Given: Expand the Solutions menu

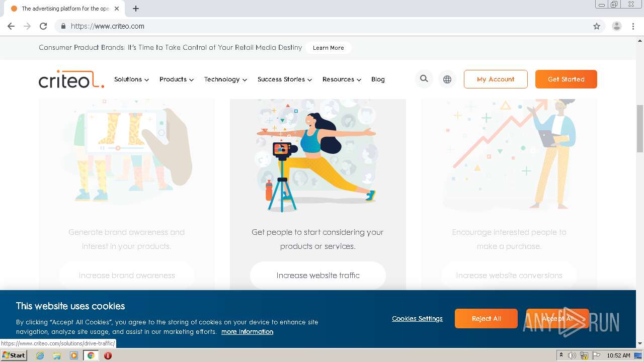Looking at the screenshot, I should tap(131, 79).
